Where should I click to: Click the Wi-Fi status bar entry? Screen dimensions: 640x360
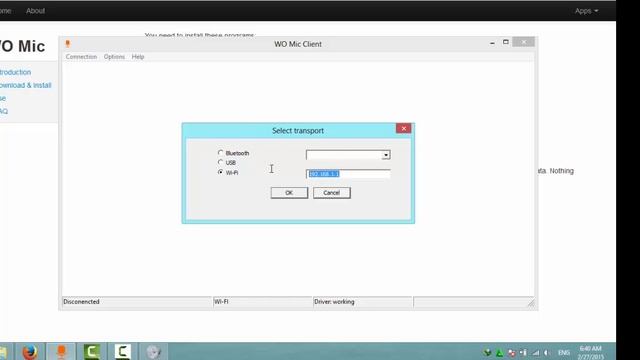[x=221, y=302]
